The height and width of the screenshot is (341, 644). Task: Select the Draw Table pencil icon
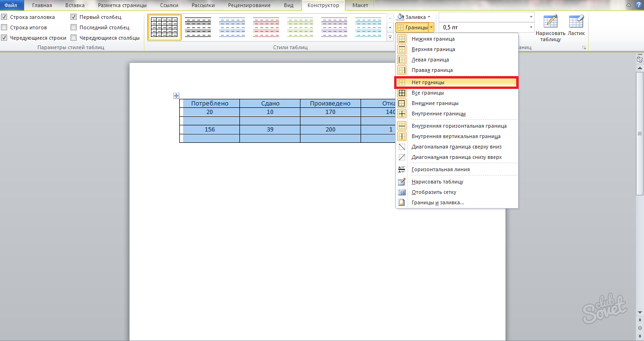click(x=550, y=22)
